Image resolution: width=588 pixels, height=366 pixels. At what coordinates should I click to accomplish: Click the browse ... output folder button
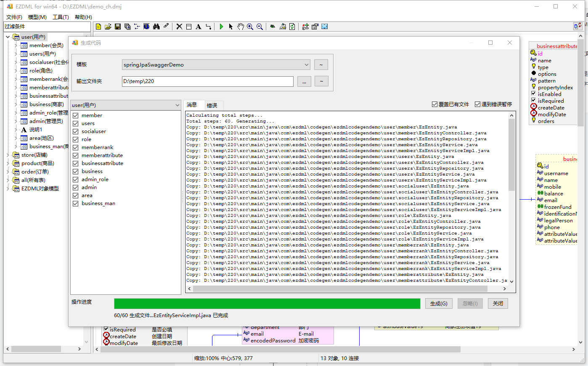tap(304, 82)
